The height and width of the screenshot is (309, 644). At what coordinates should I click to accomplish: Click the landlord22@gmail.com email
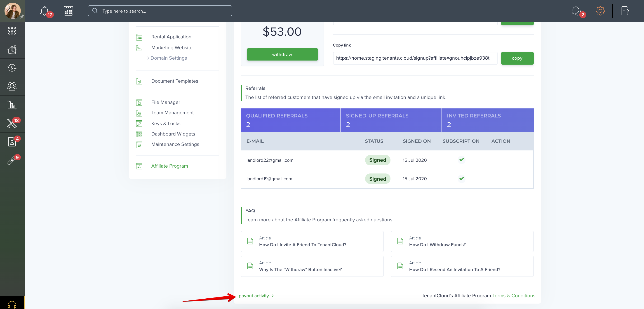tap(270, 160)
